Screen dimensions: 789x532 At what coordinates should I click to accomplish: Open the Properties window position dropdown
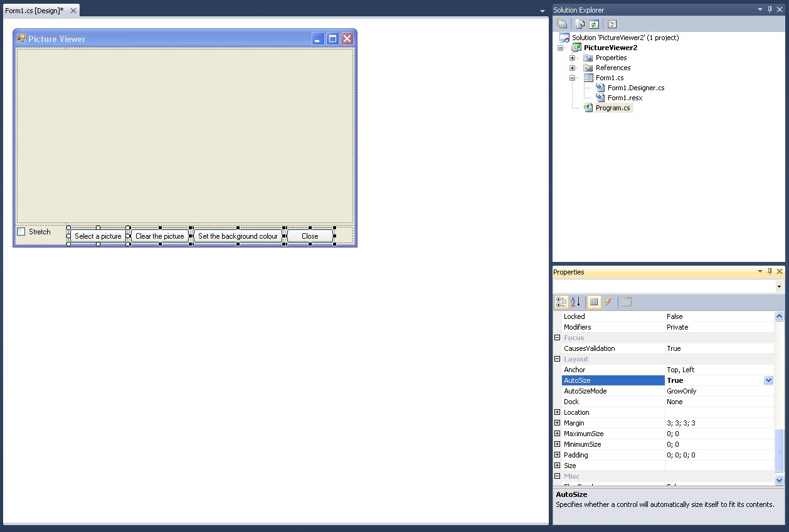760,271
